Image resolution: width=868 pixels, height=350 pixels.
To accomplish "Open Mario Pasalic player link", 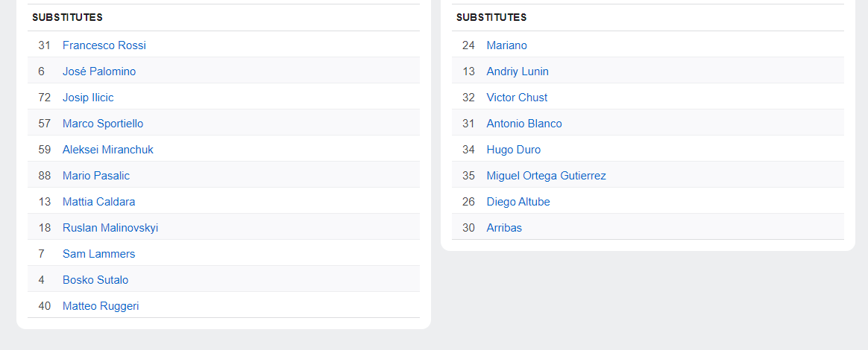I will click(x=96, y=175).
